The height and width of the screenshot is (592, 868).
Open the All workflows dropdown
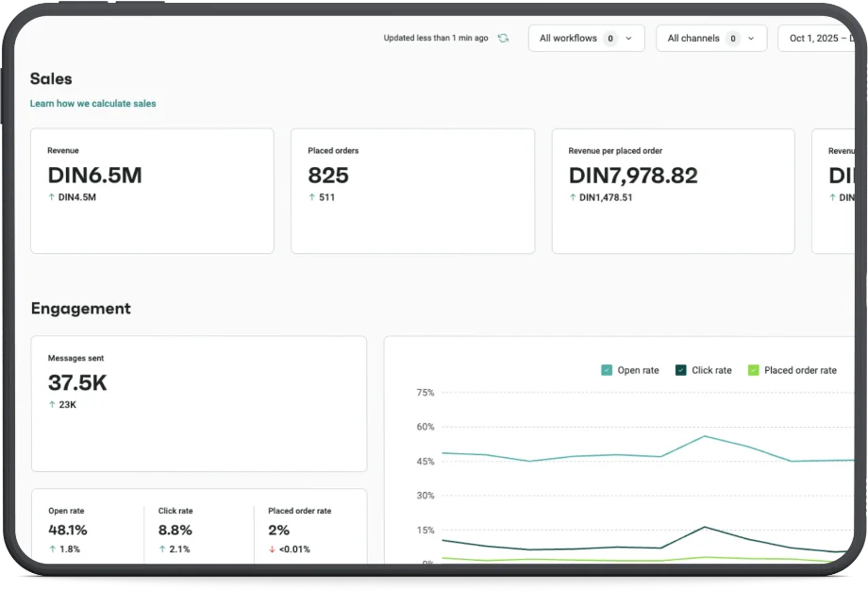click(586, 38)
